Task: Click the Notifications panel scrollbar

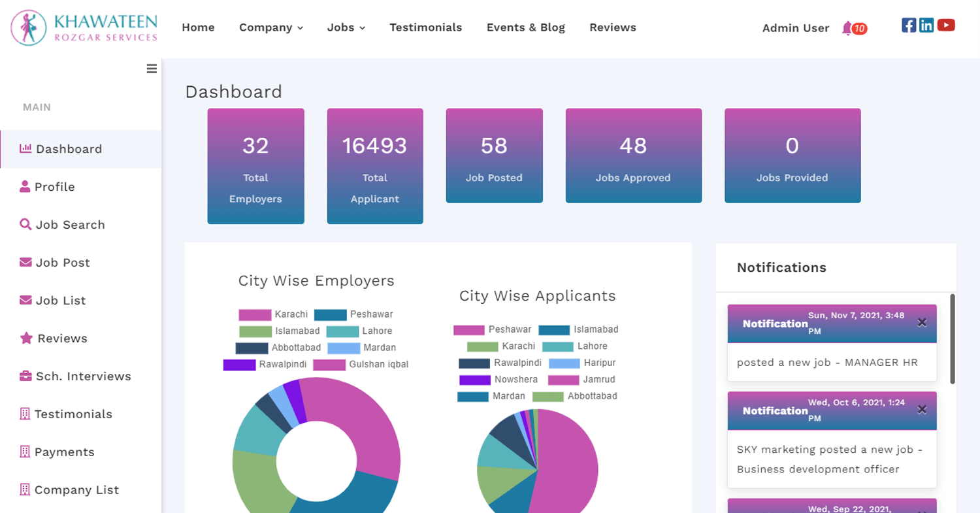Action: (953, 339)
